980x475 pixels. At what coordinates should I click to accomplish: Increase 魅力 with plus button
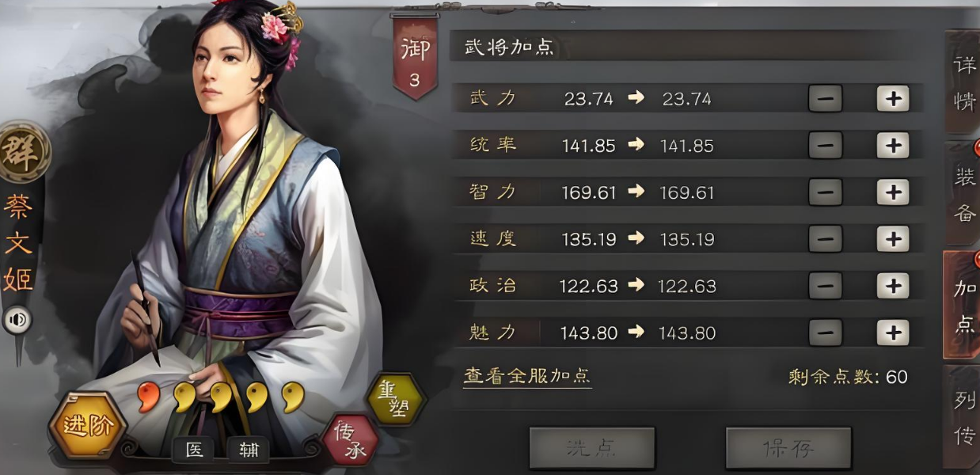pos(893,332)
